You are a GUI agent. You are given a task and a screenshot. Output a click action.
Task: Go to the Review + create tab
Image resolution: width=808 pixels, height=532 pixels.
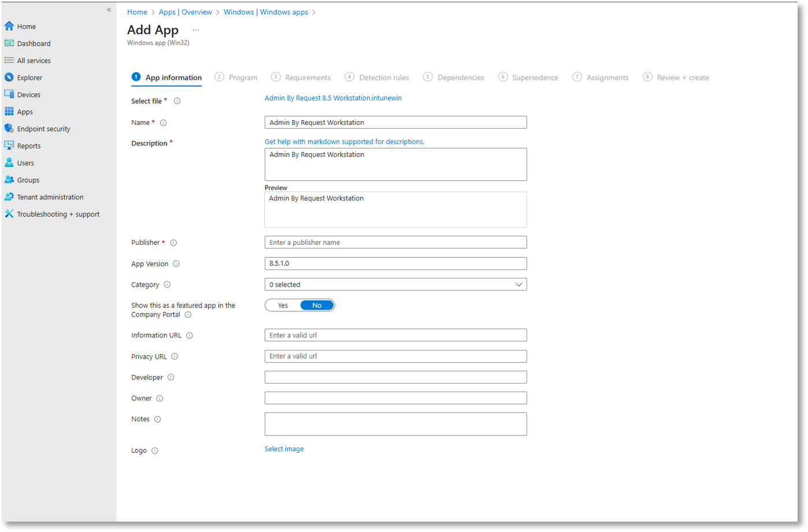click(x=676, y=77)
